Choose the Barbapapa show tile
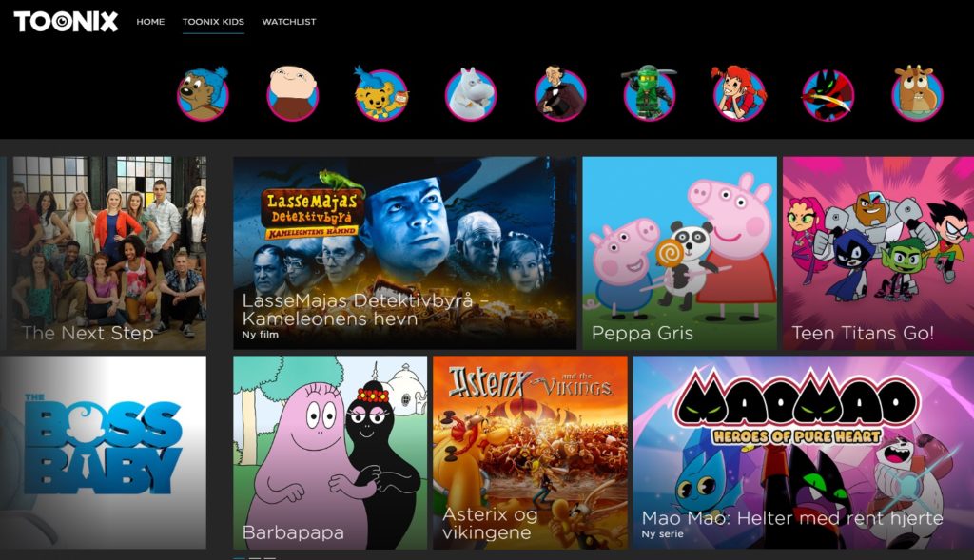 tap(330, 452)
